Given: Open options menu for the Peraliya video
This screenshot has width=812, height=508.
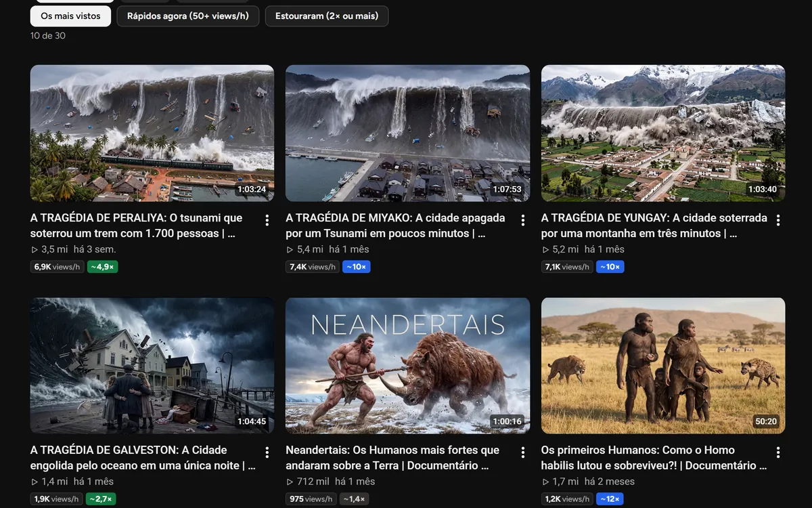Looking at the screenshot, I should 267,220.
